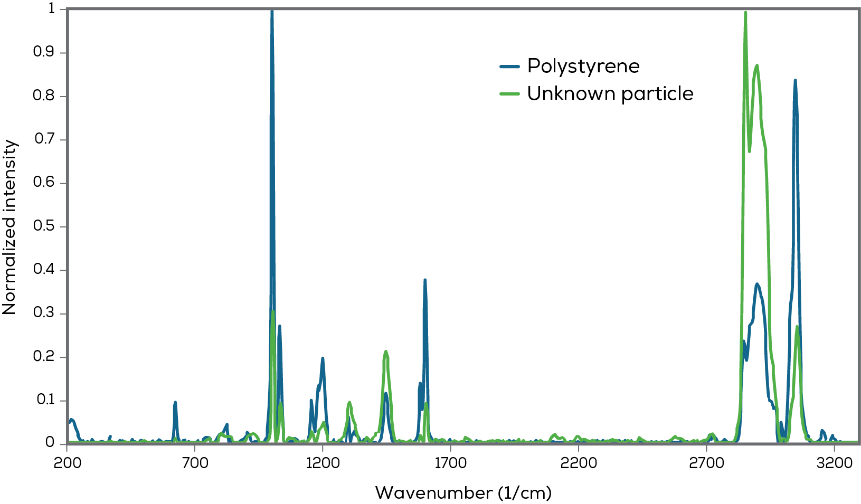
Task: Select the Normalized intensity axis title
Action: pyautogui.click(x=9, y=227)
